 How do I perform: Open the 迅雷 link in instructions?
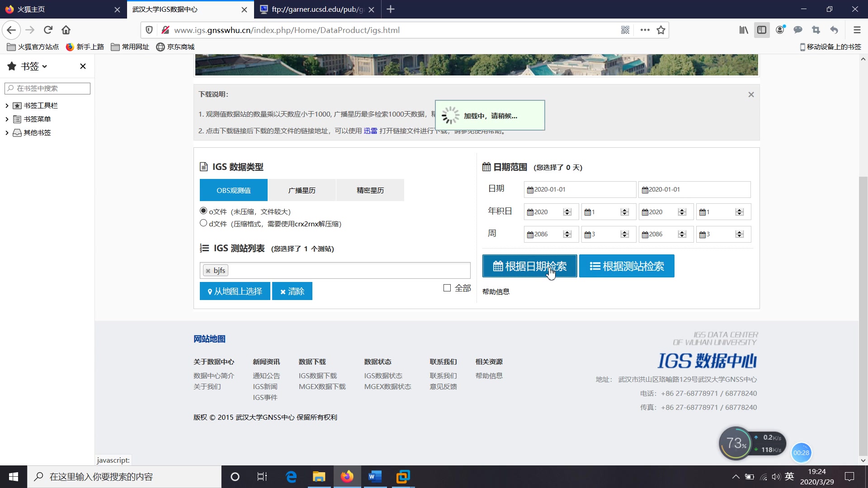(x=370, y=131)
